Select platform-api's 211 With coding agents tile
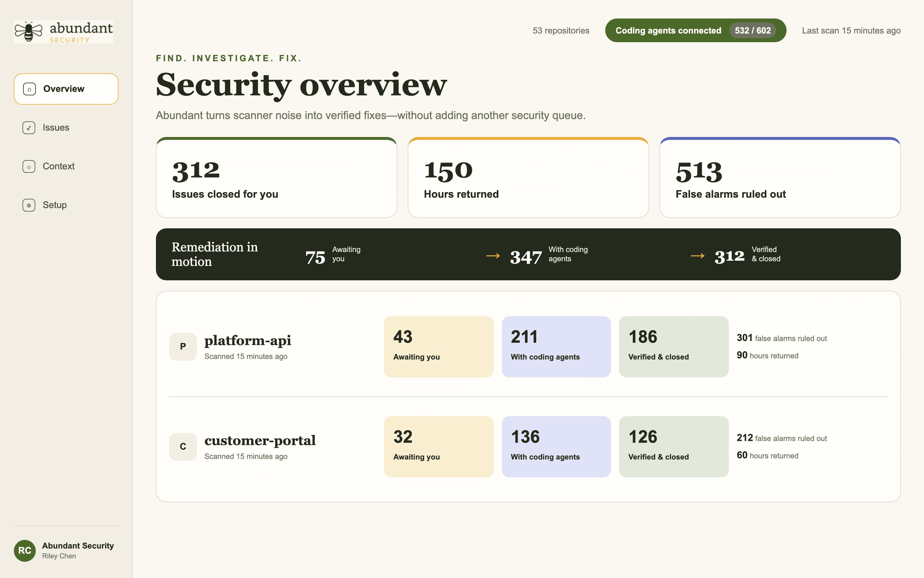This screenshot has width=924, height=578. coord(556,346)
